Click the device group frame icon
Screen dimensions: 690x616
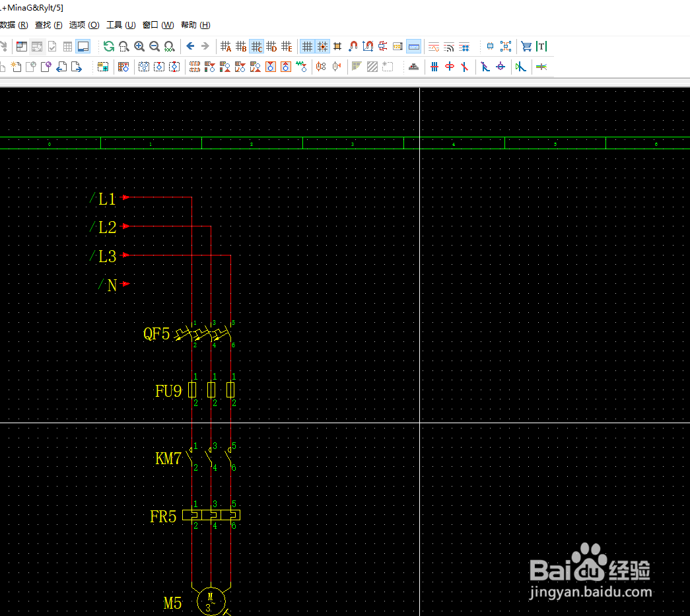point(506,46)
